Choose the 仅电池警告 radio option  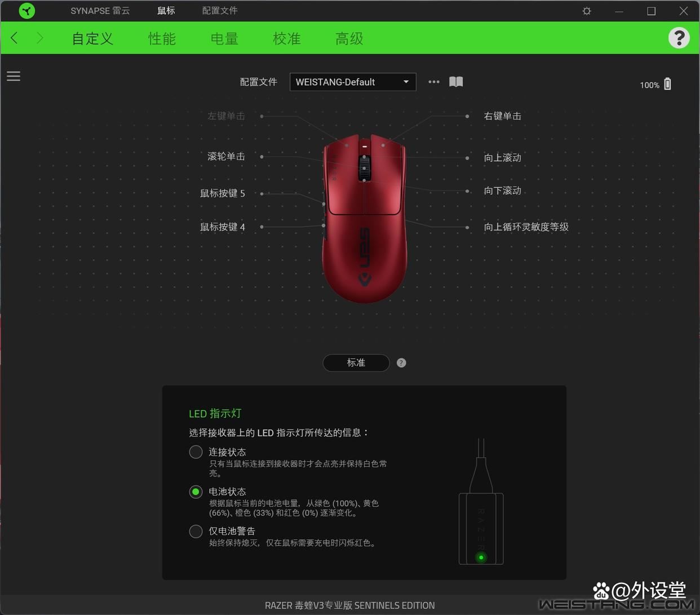pyautogui.click(x=196, y=531)
